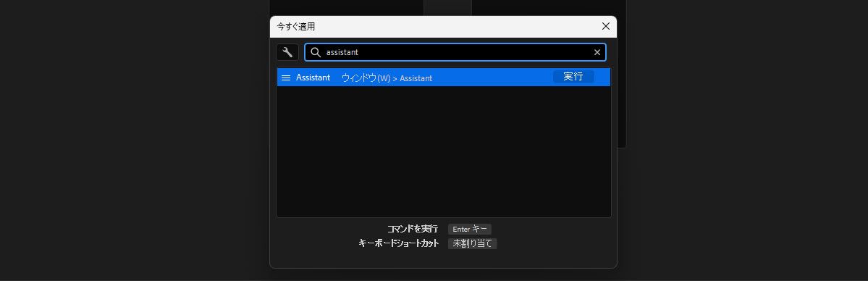Click the キーボードショートカット label

point(399,243)
